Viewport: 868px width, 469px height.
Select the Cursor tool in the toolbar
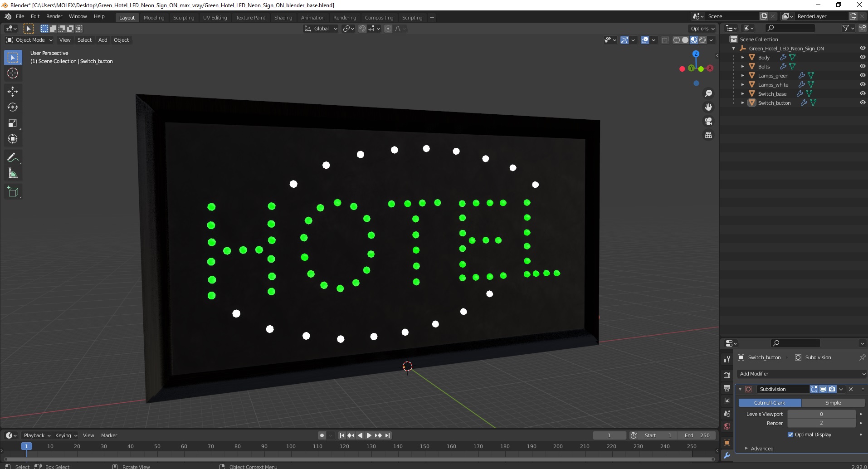coord(13,73)
